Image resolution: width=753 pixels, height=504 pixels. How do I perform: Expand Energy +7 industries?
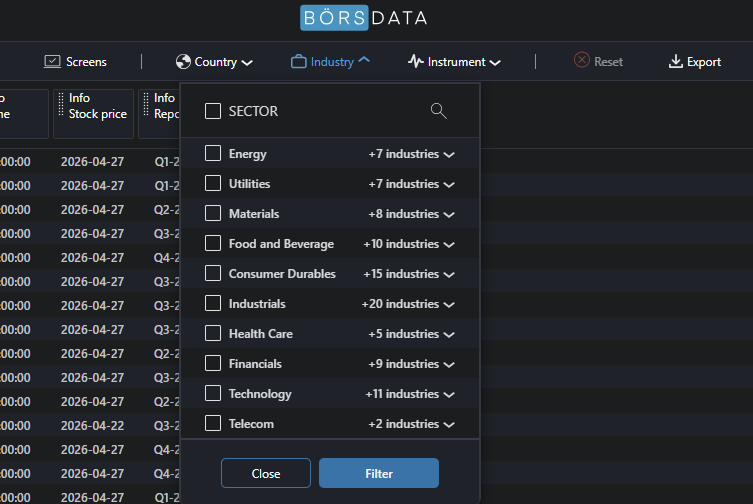tap(411, 154)
